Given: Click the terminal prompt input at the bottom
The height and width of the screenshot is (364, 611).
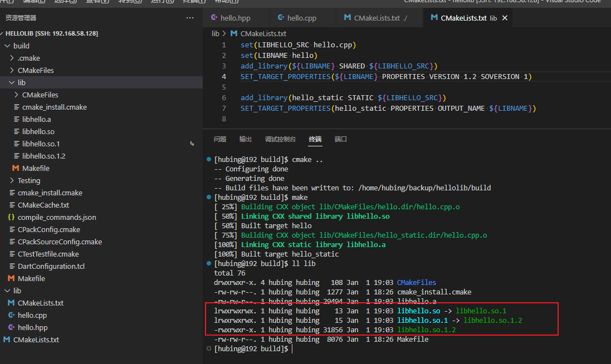Looking at the screenshot, I should pos(292,349).
